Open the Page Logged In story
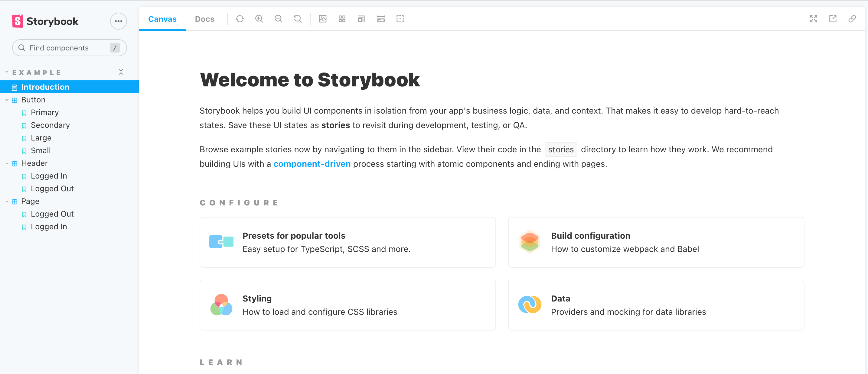Image resolution: width=868 pixels, height=374 pixels. pos(49,227)
